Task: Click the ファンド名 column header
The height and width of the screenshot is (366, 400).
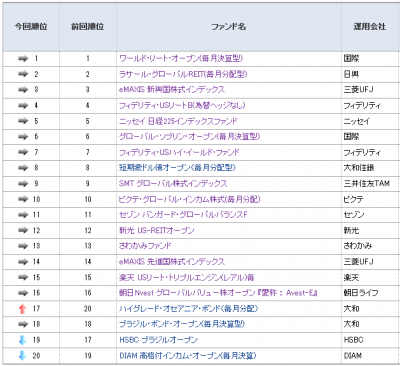Action: coord(228,27)
